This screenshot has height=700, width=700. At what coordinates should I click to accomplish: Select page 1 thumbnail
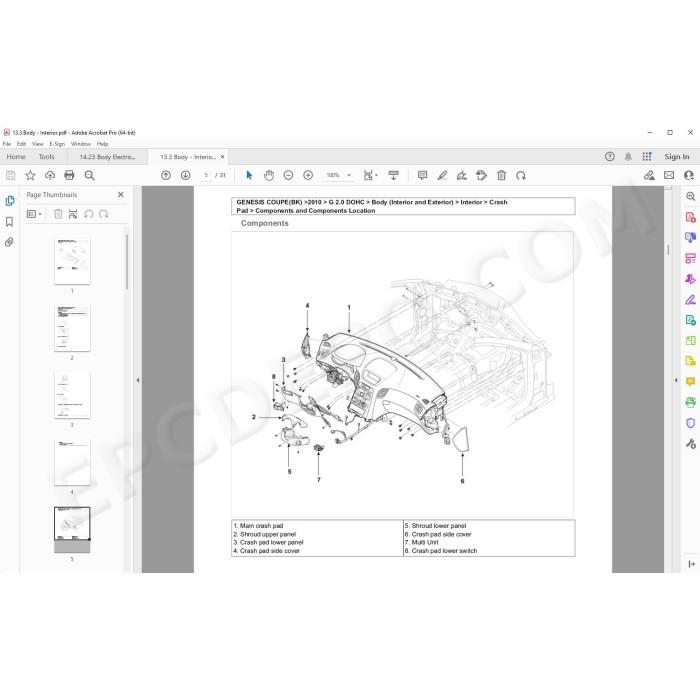point(72,262)
